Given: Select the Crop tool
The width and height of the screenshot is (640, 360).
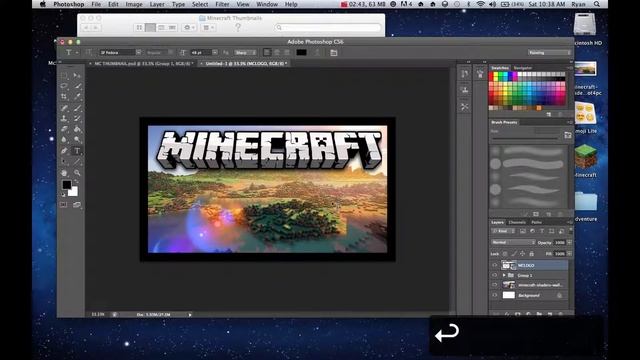Looking at the screenshot, I should pyautogui.click(x=64, y=97).
